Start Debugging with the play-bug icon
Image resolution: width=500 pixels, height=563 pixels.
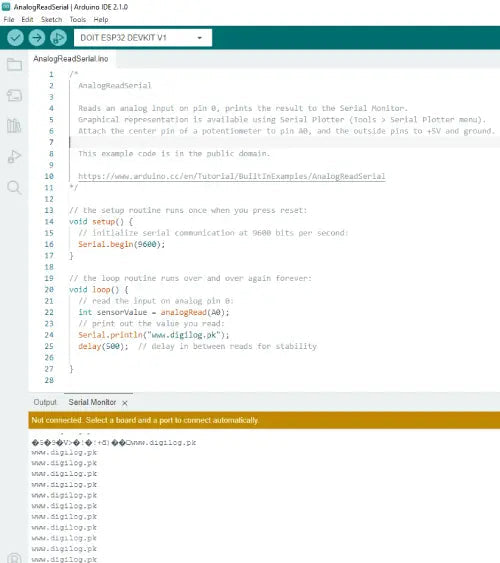58,38
